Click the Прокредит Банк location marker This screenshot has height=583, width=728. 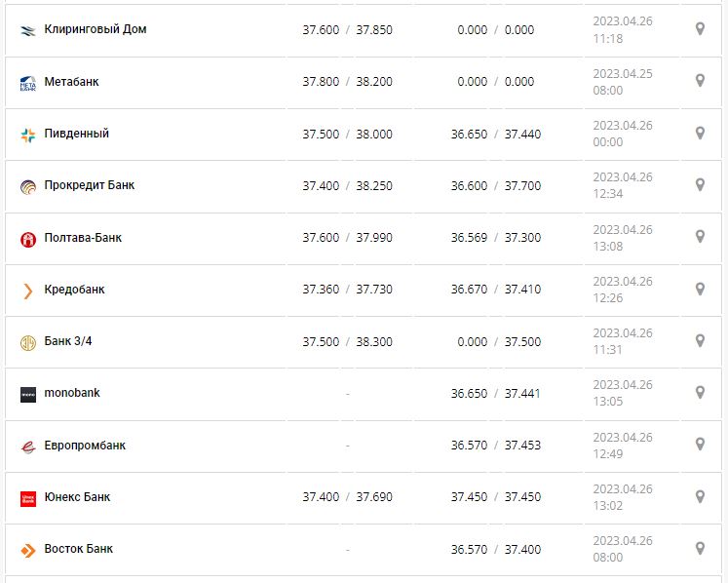(700, 185)
